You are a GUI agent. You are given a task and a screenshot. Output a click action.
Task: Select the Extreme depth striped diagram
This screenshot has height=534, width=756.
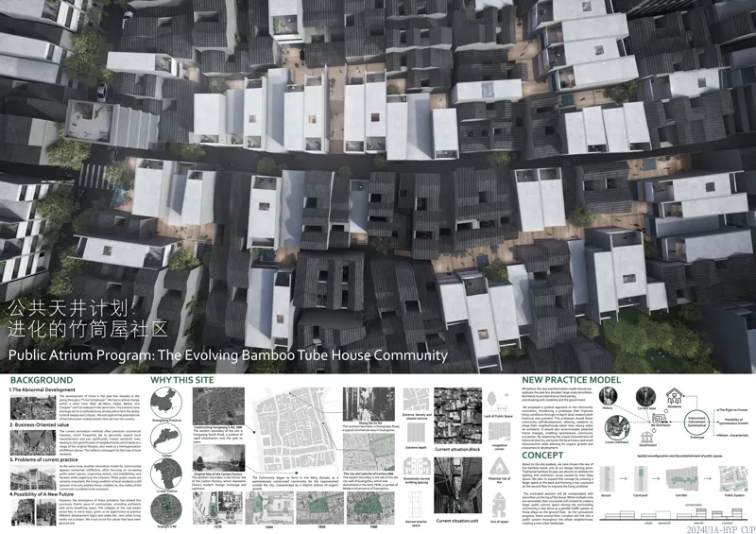click(416, 433)
